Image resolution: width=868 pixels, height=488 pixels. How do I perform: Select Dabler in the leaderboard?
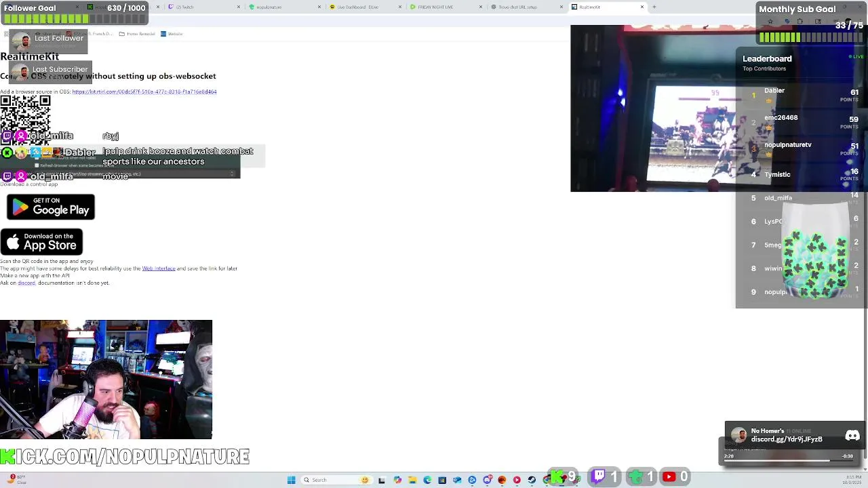(x=800, y=94)
